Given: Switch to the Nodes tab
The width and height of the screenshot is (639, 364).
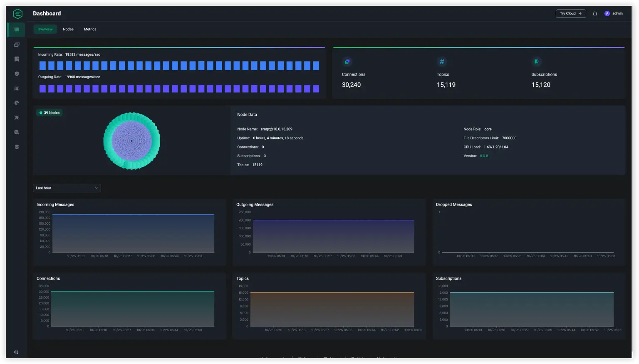Looking at the screenshot, I should coord(68,29).
